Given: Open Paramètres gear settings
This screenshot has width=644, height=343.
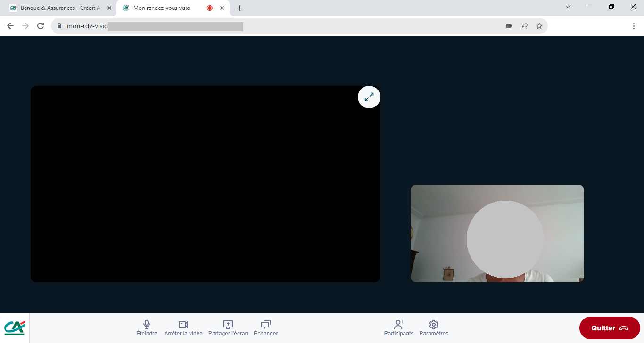Looking at the screenshot, I should 434,328.
